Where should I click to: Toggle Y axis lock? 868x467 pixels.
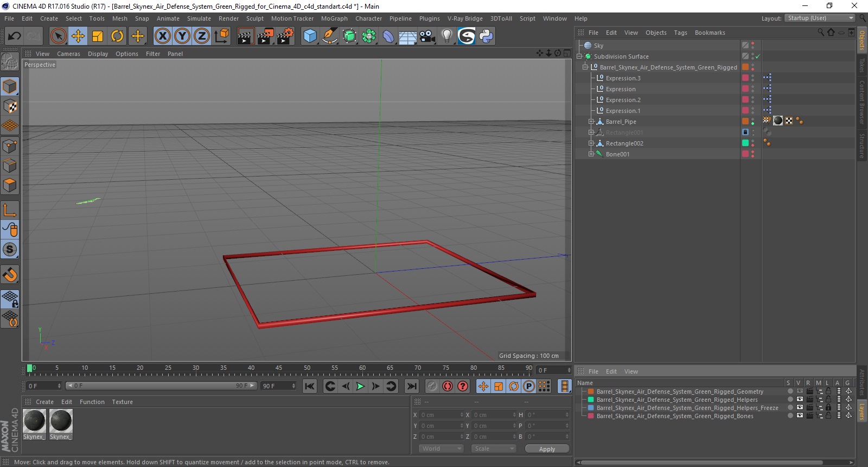182,36
